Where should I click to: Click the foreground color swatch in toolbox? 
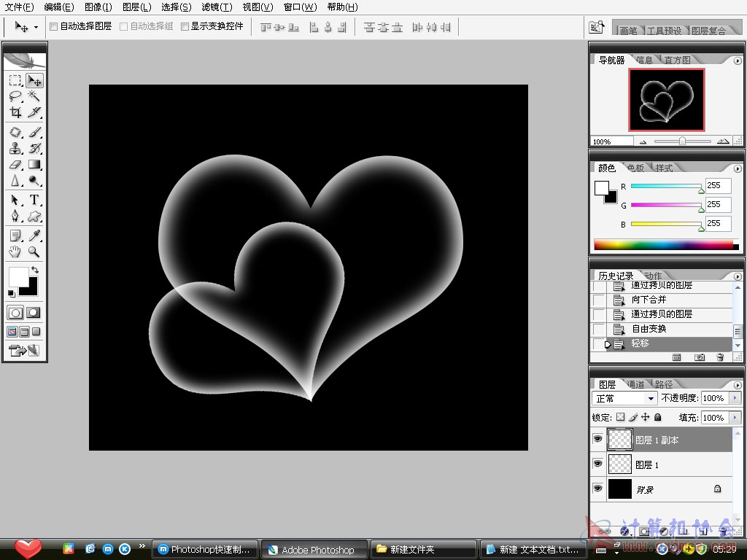click(18, 276)
